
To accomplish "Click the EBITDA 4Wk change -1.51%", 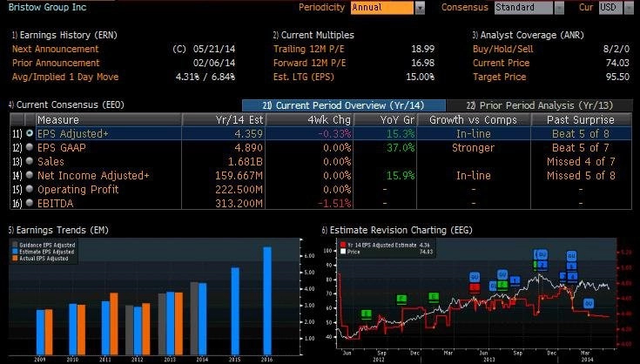I will pyautogui.click(x=334, y=203).
